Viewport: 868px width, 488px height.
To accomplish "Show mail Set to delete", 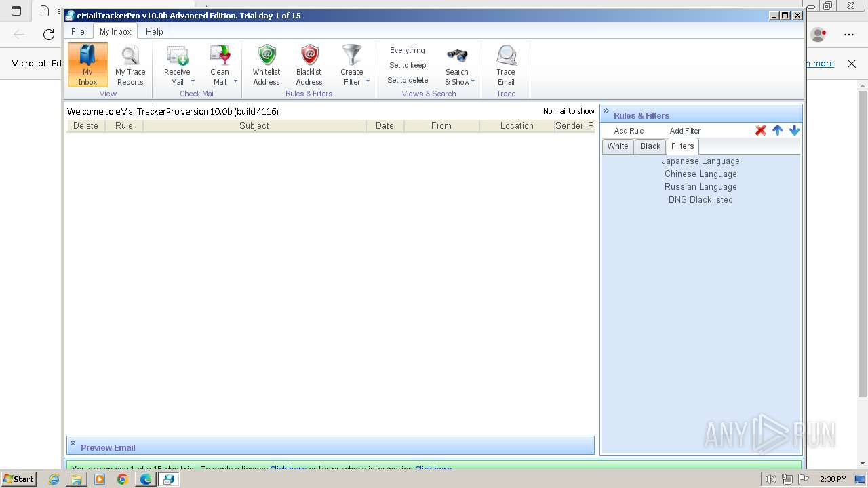I will click(x=408, y=80).
